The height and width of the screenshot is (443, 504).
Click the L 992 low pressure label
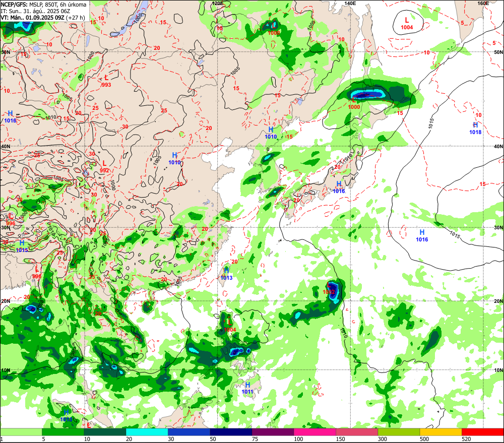point(104,167)
